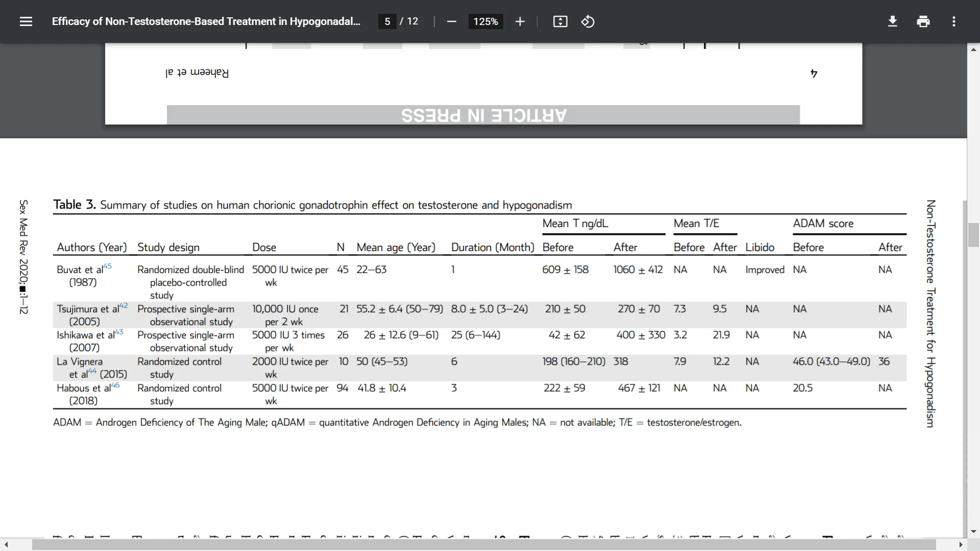Viewport: 980px width, 551px height.
Task: Open citation 43 next to Ishikawa et al
Action: [119, 332]
